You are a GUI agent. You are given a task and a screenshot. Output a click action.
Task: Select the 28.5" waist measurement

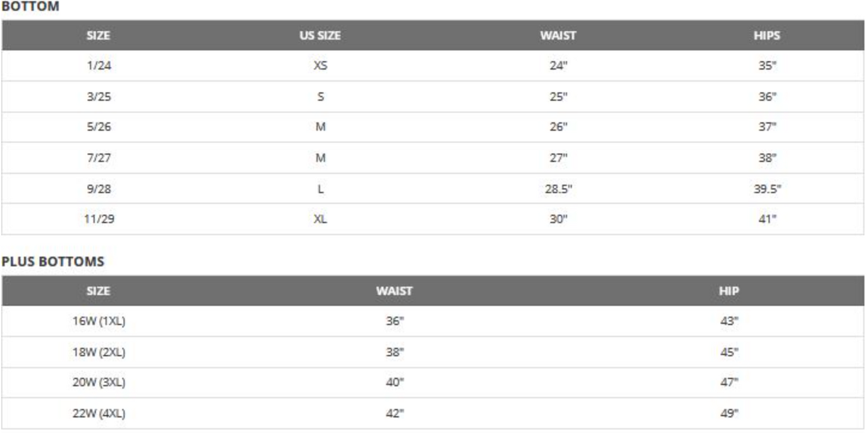click(557, 189)
